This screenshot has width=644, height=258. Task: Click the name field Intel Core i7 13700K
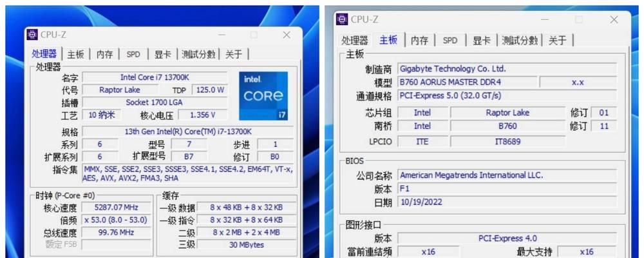click(155, 77)
